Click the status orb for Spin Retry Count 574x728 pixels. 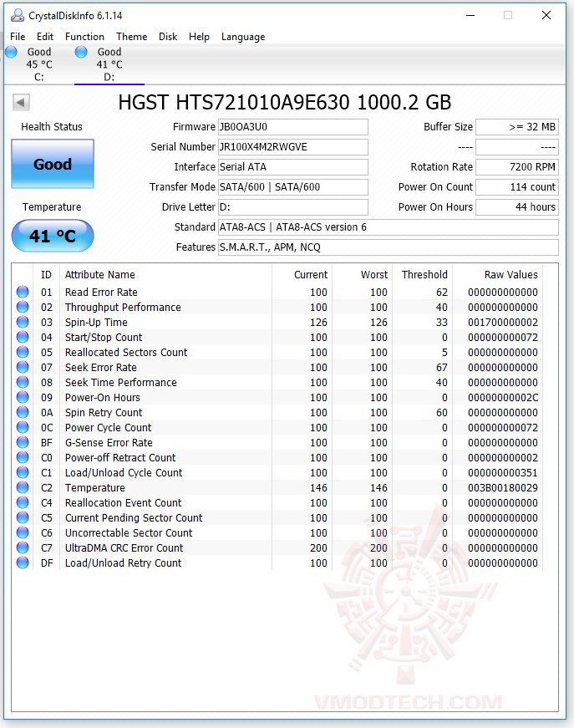23,412
